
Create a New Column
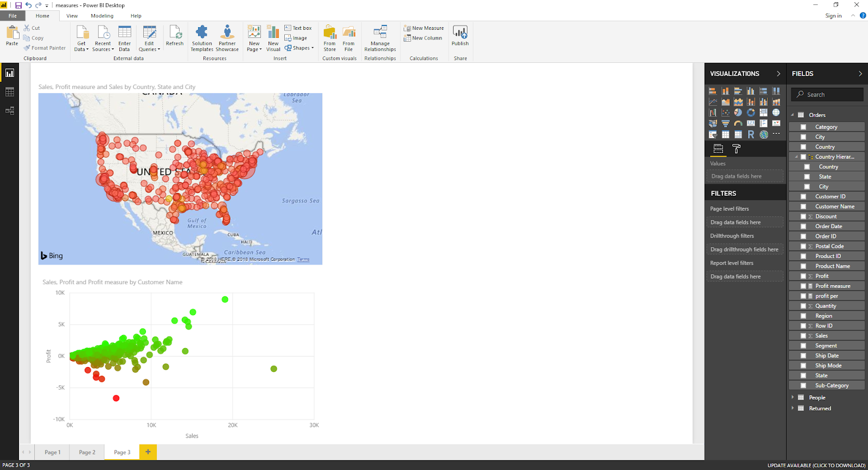coord(423,38)
